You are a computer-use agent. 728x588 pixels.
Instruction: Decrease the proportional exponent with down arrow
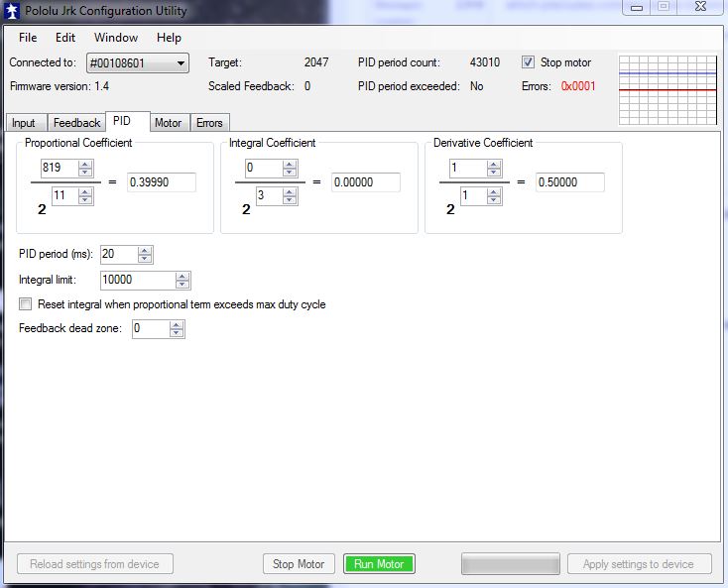coord(85,199)
